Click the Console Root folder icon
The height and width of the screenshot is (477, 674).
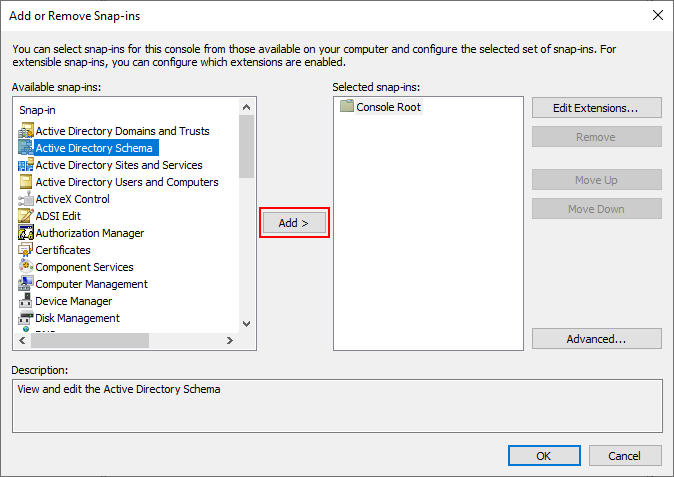[x=346, y=106]
